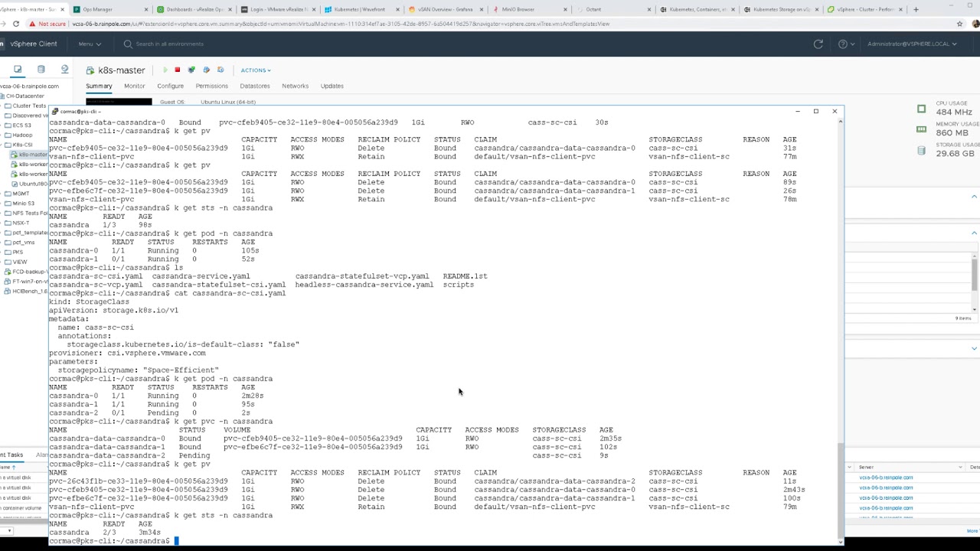Screen dimensions: 980x551
Task: Open the vSphere help menu
Action: pyautogui.click(x=845, y=44)
